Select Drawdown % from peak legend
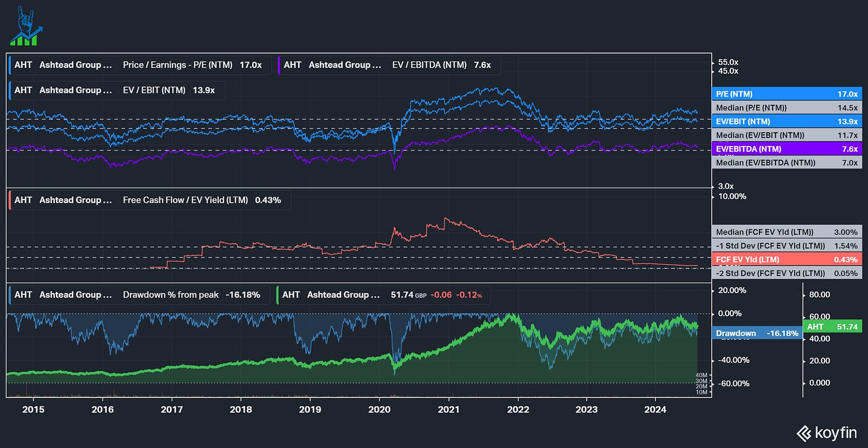Image resolution: width=868 pixels, height=448 pixels. [x=138, y=295]
